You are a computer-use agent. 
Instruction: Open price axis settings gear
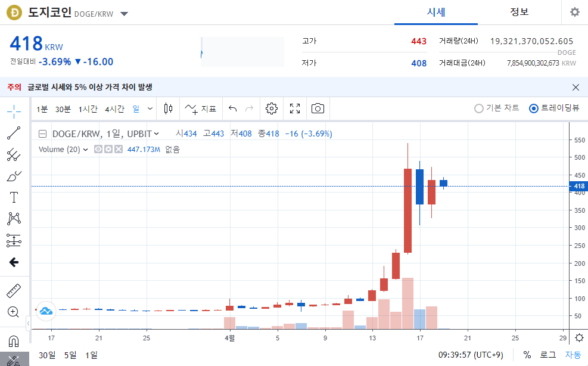click(x=579, y=337)
